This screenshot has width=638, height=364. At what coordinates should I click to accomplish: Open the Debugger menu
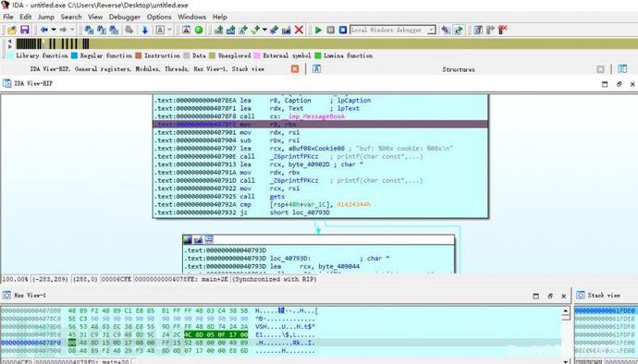(x=125, y=17)
